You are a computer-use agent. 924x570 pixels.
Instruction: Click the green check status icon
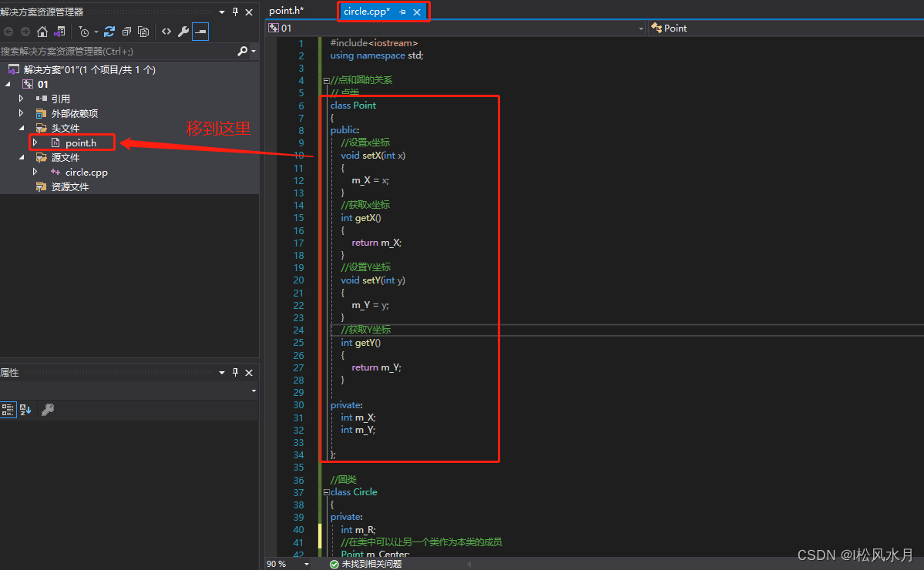(334, 564)
